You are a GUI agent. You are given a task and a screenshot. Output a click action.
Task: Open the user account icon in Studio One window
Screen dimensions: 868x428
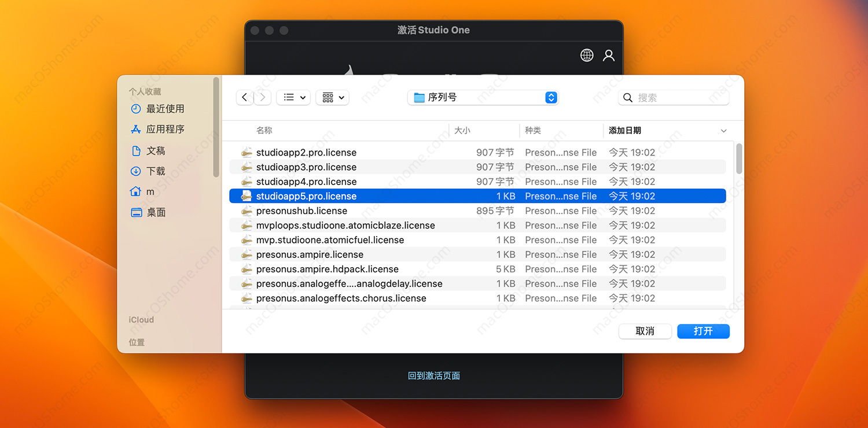click(608, 55)
